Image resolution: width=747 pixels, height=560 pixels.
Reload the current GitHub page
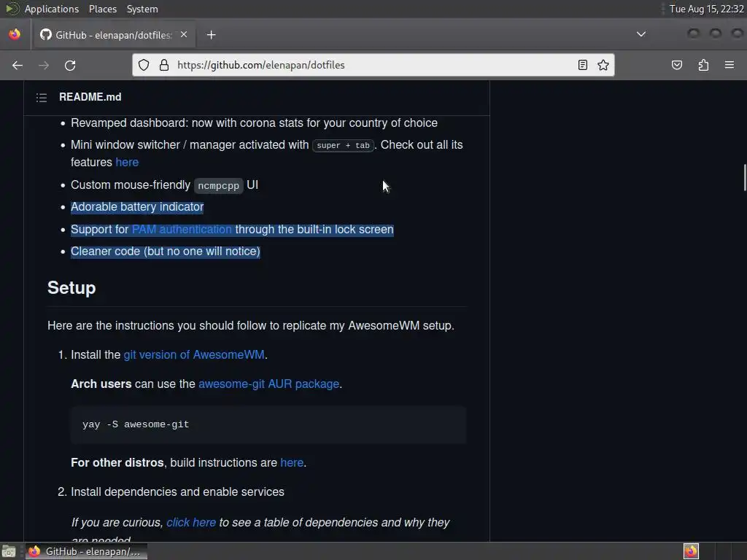click(x=70, y=65)
